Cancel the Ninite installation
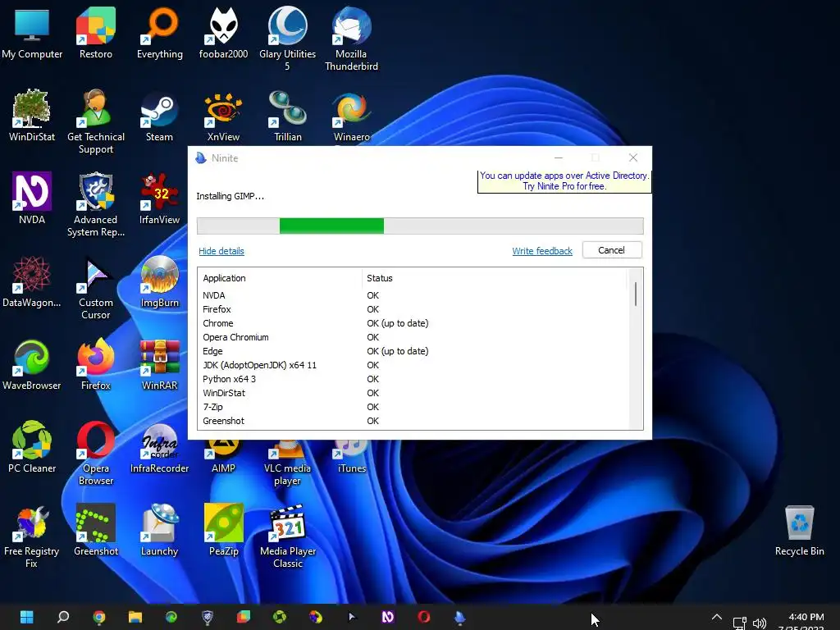 coord(612,250)
